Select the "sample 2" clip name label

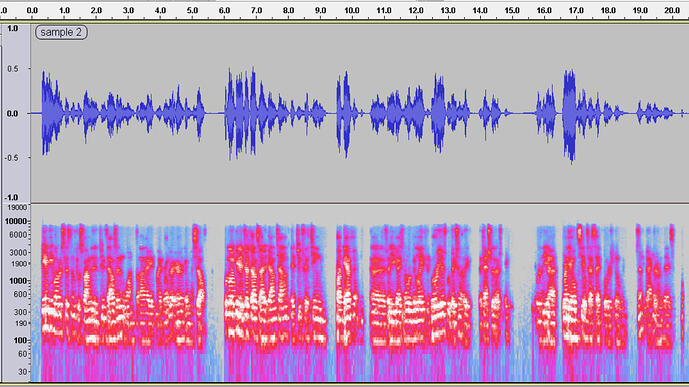tap(61, 32)
